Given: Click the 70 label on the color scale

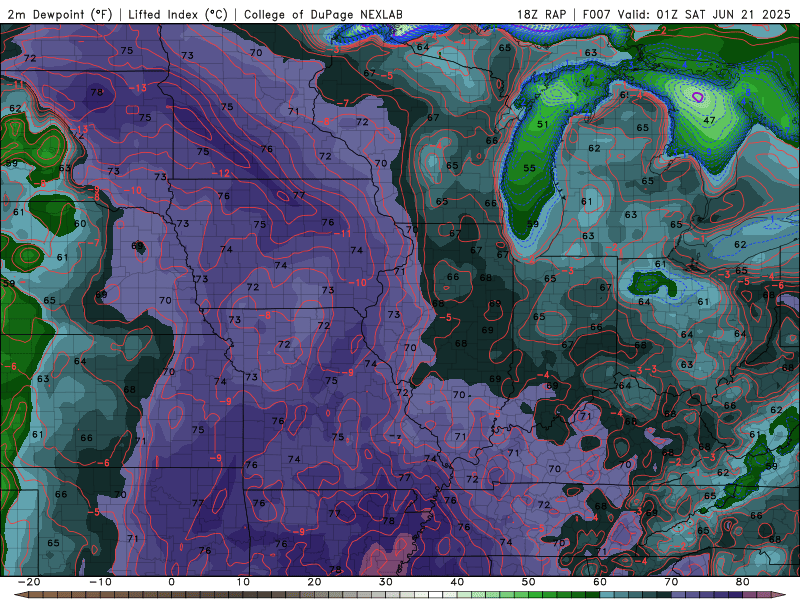Looking at the screenshot, I should [x=671, y=582].
